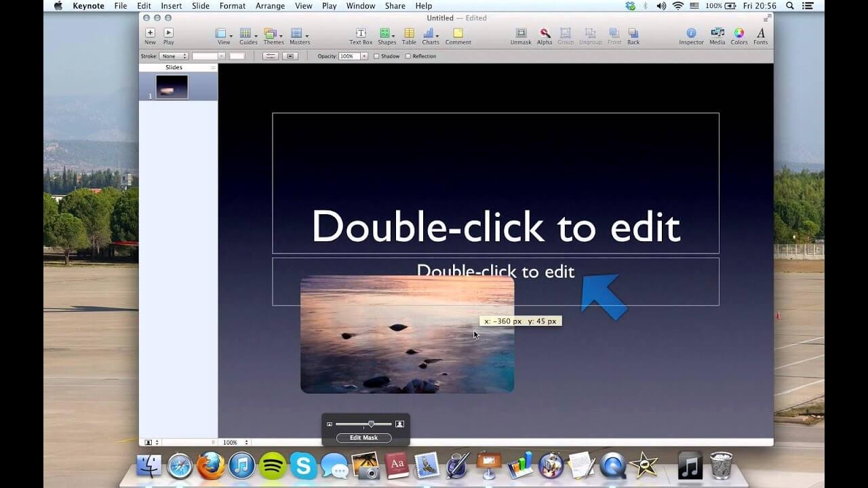Enable the Shadow checkbox

[x=376, y=56]
